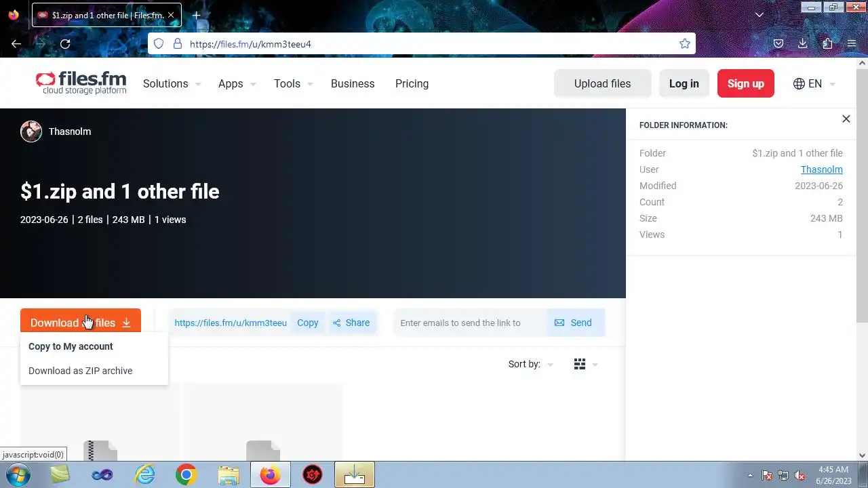Viewport: 868px width, 488px height.
Task: Click the second file thumbnail
Action: 263,422
